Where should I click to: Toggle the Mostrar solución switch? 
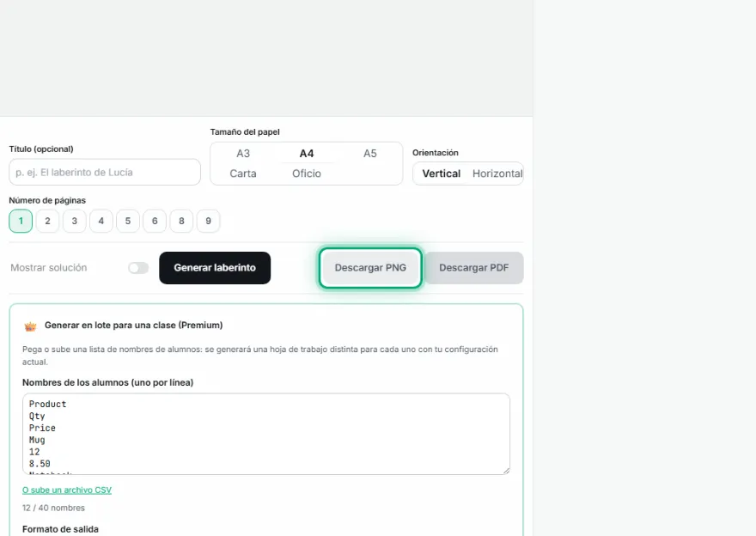pyautogui.click(x=138, y=268)
